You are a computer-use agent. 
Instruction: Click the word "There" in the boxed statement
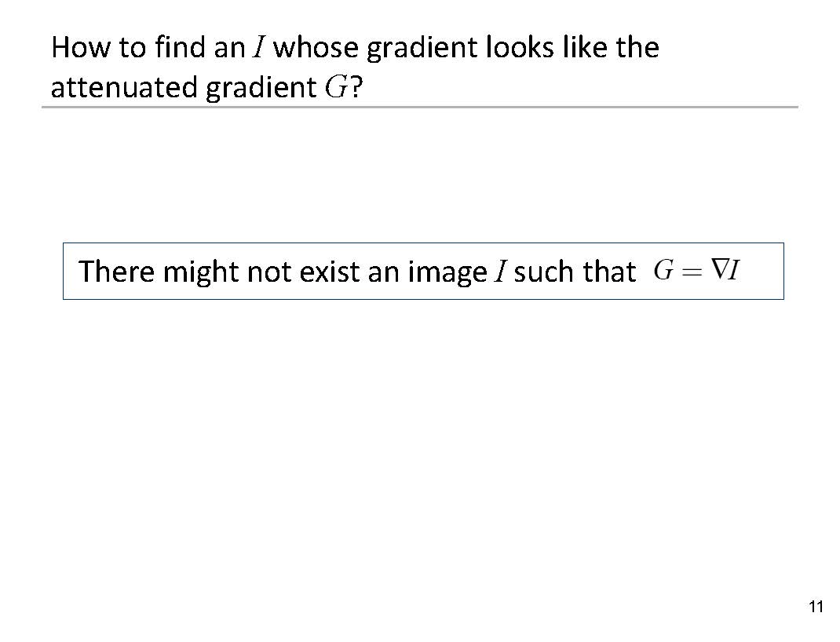tap(117, 272)
